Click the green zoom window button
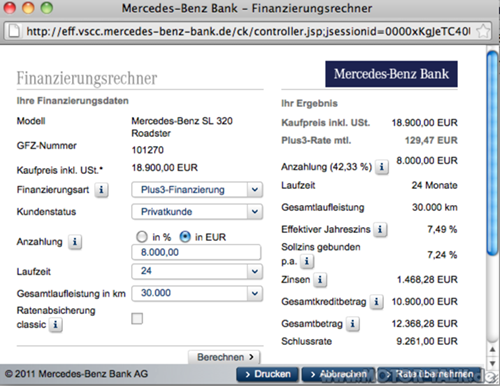The image size is (500, 386). pos(47,8)
